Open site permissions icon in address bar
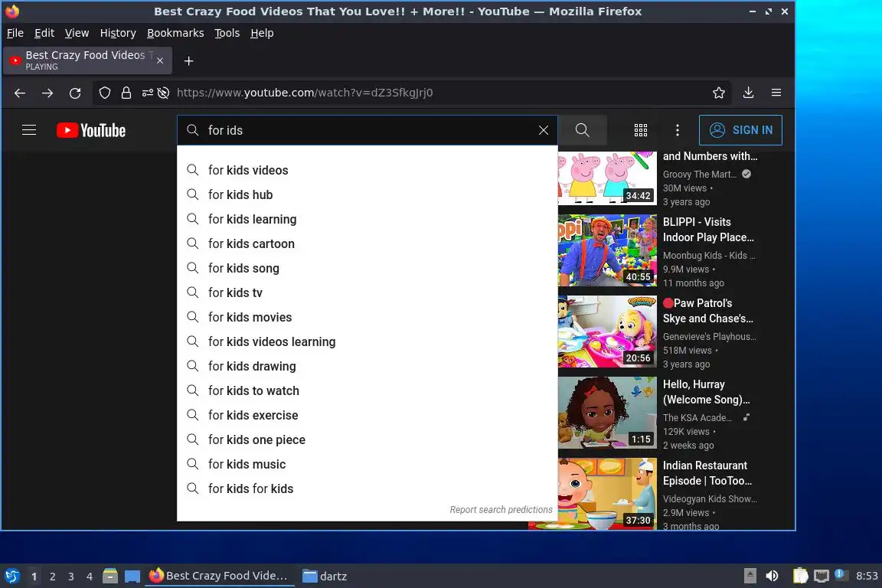The height and width of the screenshot is (588, 882). [147, 93]
